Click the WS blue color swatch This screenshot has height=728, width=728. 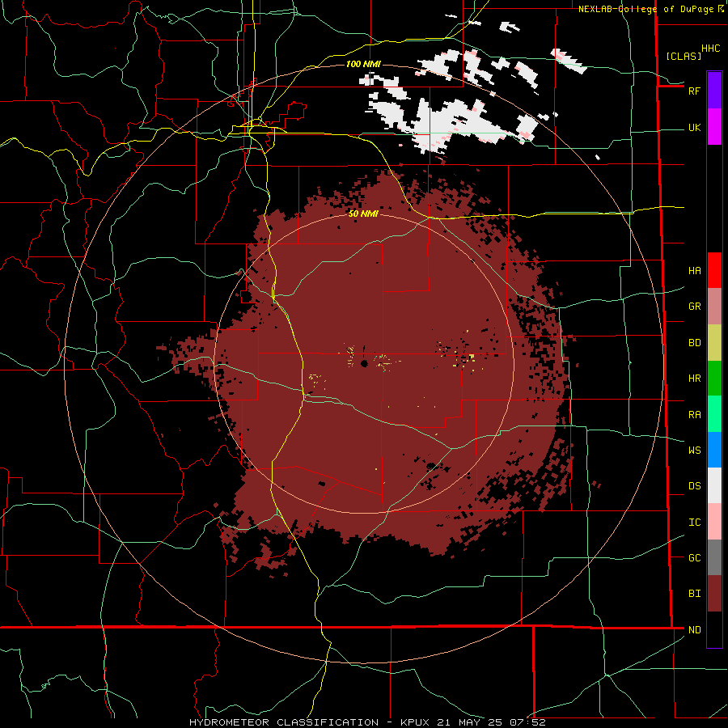click(x=714, y=450)
